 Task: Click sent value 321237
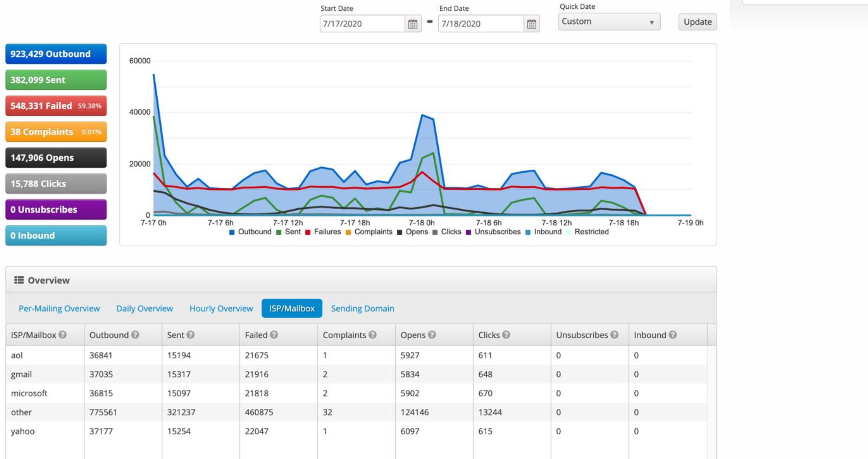pos(181,412)
